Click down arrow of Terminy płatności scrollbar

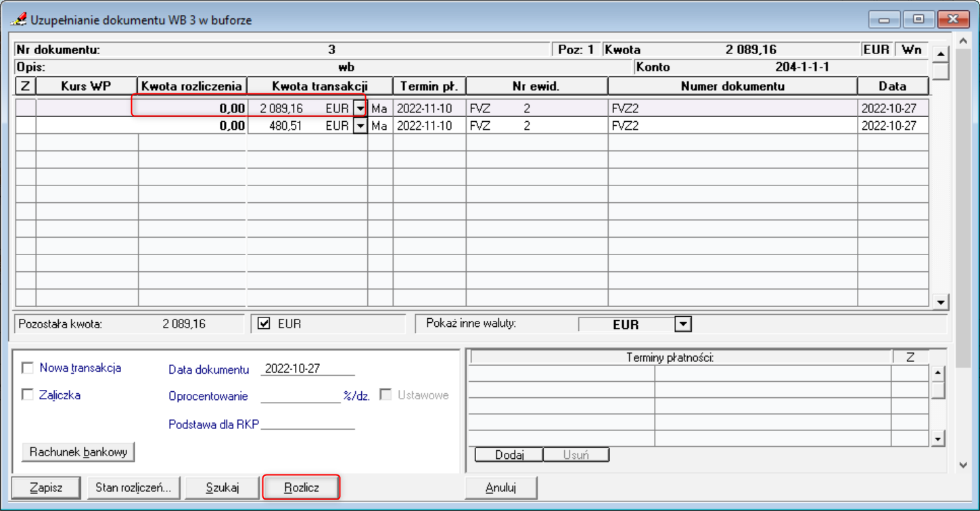pos(938,439)
